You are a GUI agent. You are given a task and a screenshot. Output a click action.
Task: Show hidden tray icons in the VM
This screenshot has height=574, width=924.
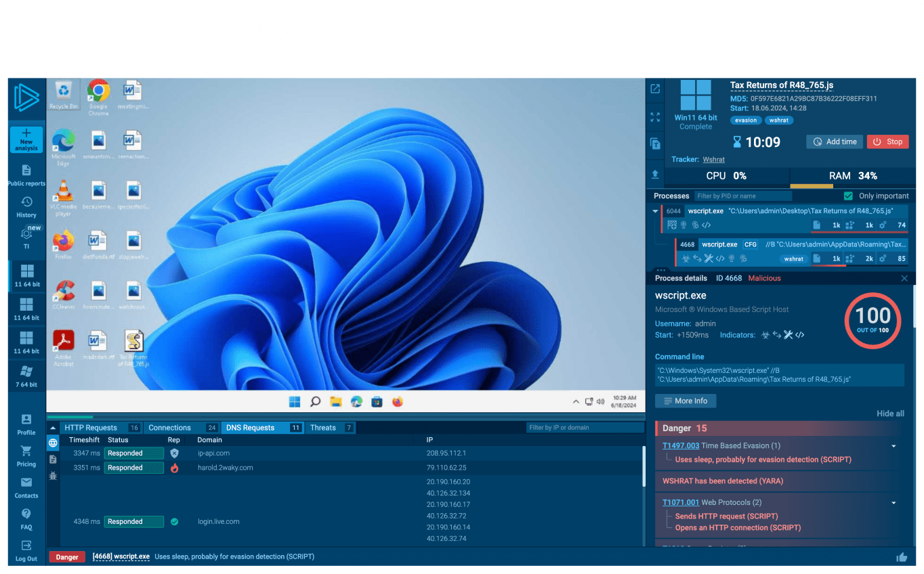coord(576,401)
